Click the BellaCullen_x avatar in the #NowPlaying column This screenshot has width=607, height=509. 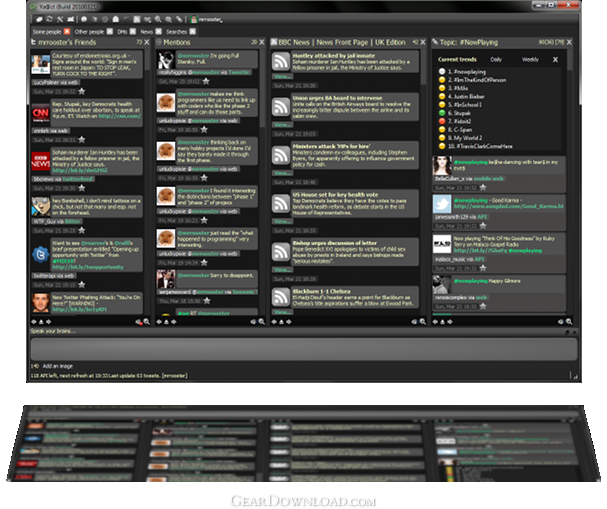[442, 166]
